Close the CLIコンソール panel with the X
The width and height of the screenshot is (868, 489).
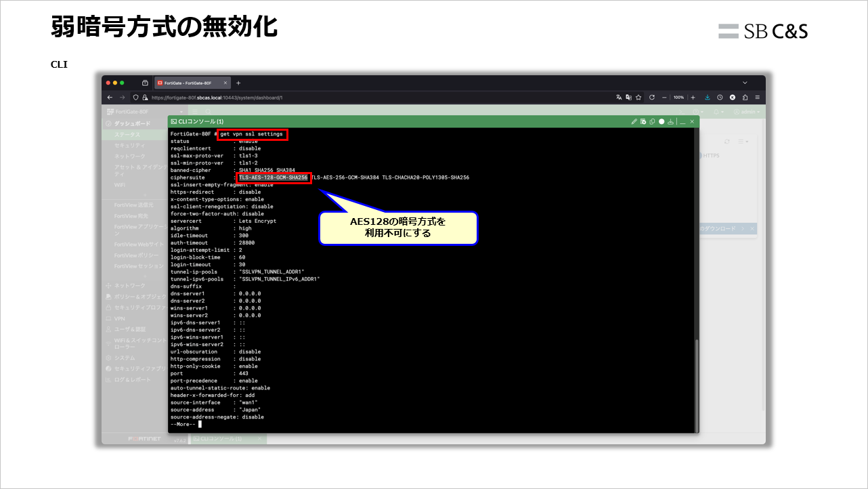[692, 122]
